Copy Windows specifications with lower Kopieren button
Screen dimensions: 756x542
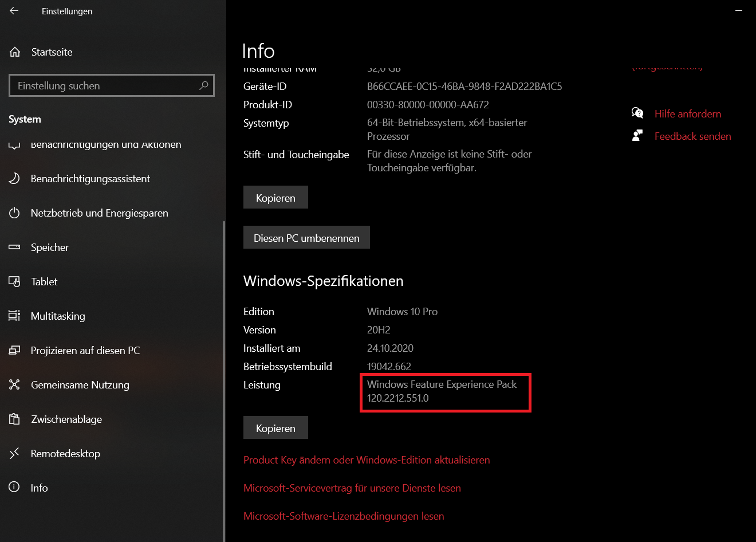275,427
